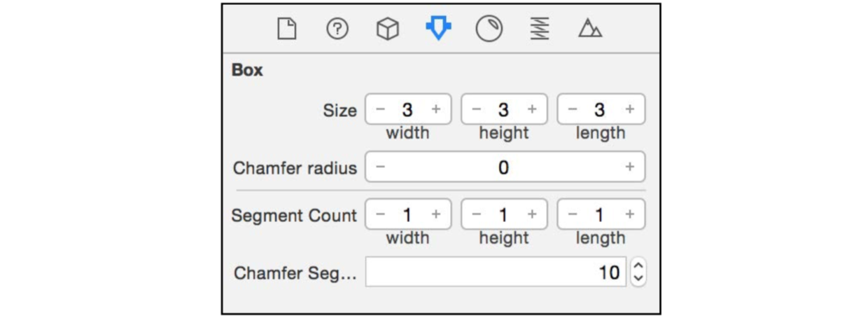Screen dimensions: 868x318
Task: Decrease the Size width value
Action: tap(380, 109)
